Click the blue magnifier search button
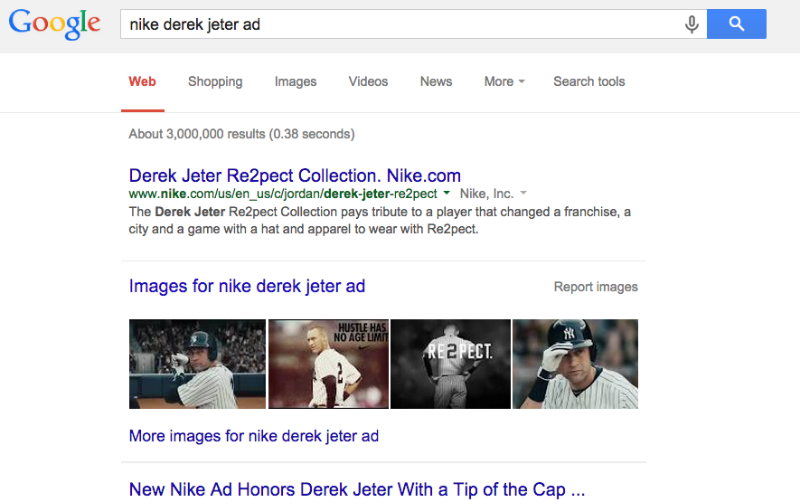Screen dimensions: 800x500 click(736, 23)
